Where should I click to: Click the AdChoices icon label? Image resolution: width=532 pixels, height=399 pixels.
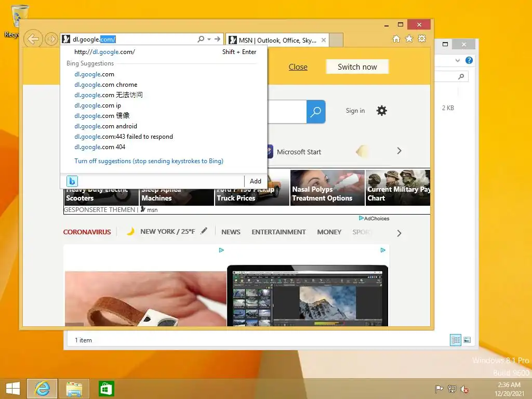coord(374,219)
